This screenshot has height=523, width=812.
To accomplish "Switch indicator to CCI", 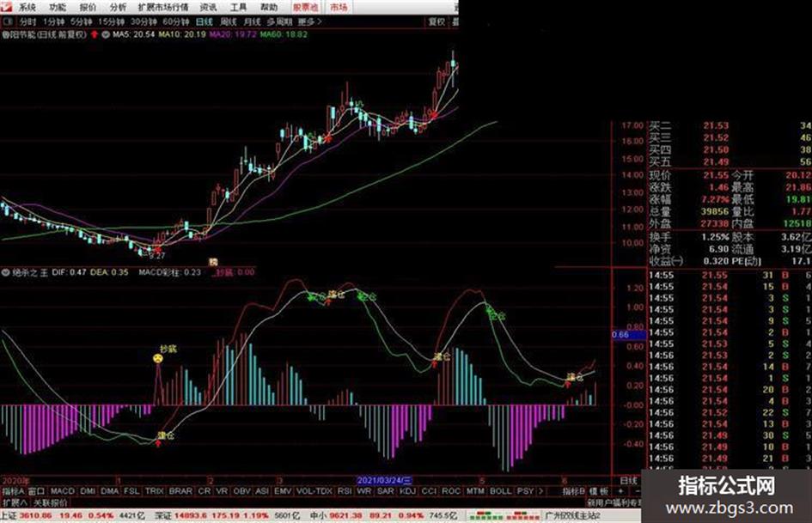I will tap(429, 491).
